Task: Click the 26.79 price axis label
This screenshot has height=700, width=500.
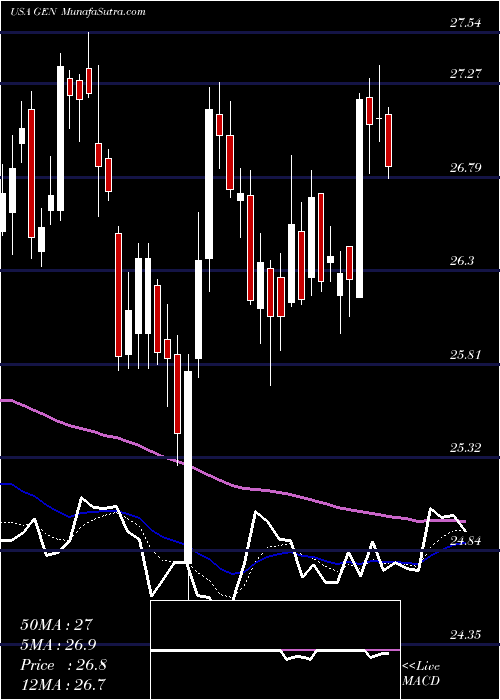Action: pyautogui.click(x=466, y=168)
